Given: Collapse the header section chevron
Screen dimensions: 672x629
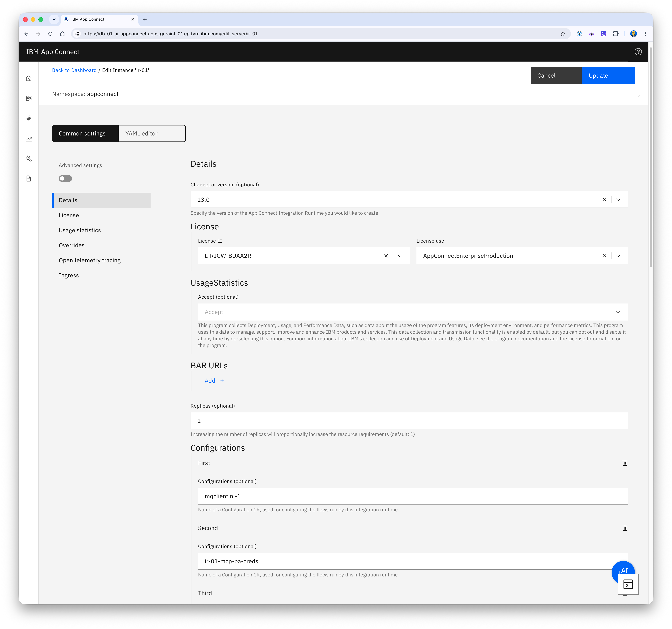Looking at the screenshot, I should point(640,96).
